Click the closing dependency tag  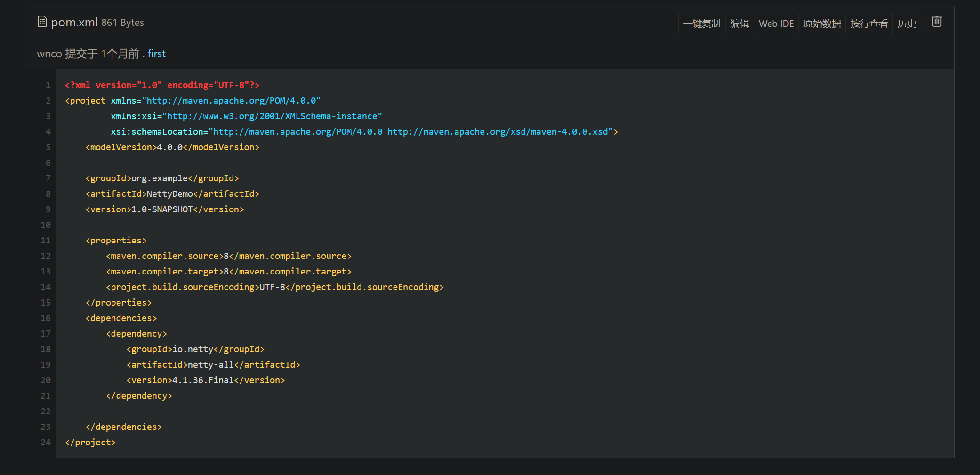click(139, 396)
